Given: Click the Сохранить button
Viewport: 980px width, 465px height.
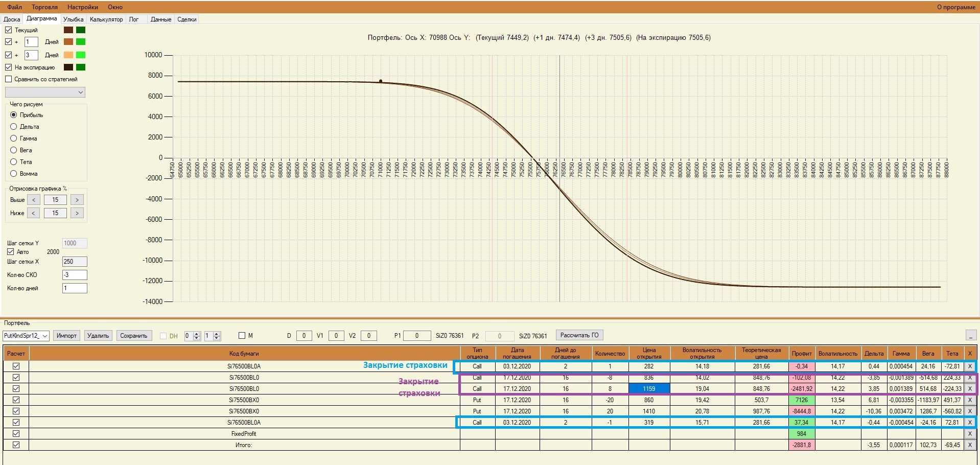Looking at the screenshot, I should pos(133,336).
